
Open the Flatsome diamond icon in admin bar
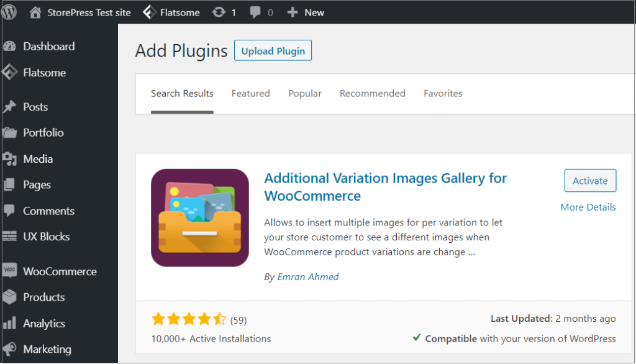point(149,12)
